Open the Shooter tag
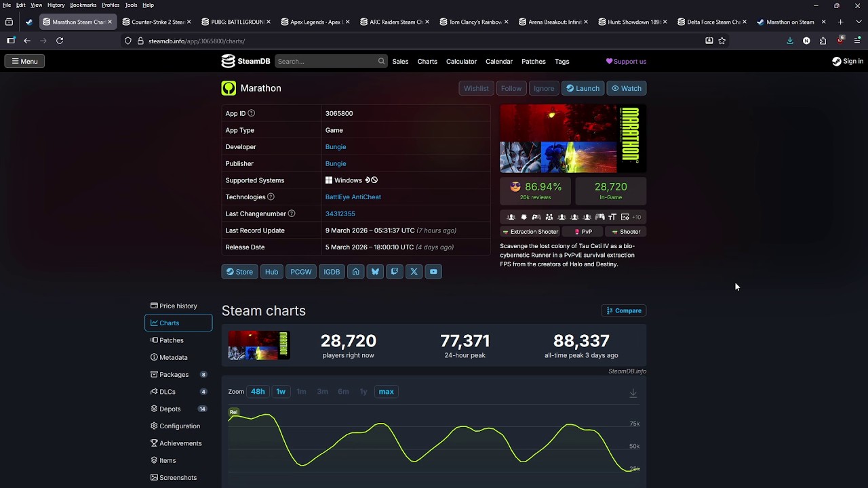Screen dimensions: 868x488 [x=626, y=232]
